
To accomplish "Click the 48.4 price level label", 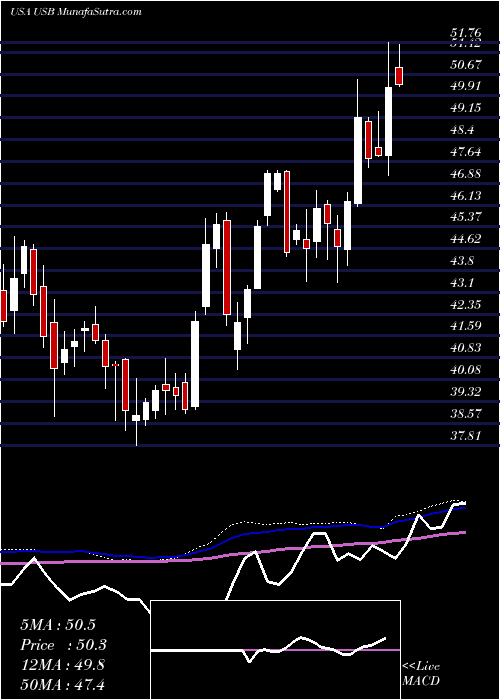I will click(x=462, y=130).
